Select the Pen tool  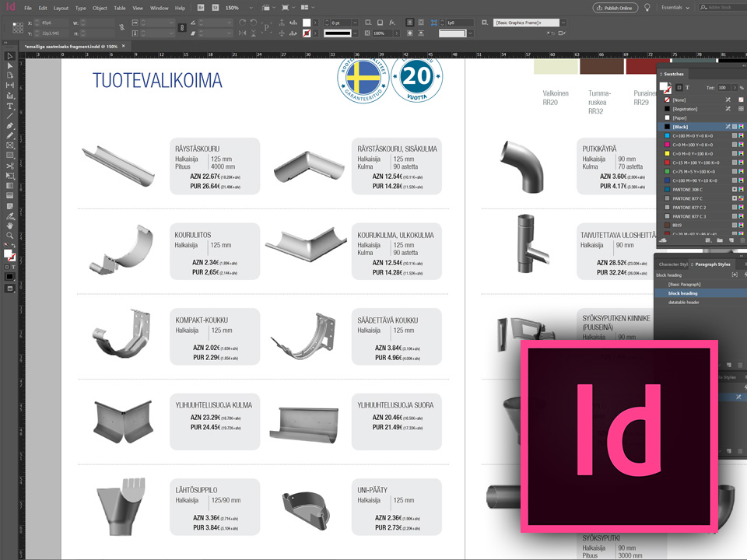pos(9,126)
